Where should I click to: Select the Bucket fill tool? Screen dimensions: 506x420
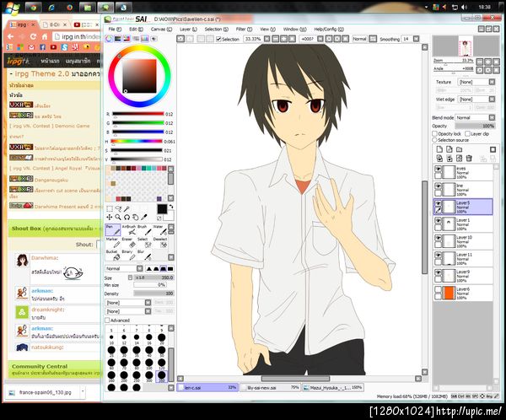click(x=113, y=255)
